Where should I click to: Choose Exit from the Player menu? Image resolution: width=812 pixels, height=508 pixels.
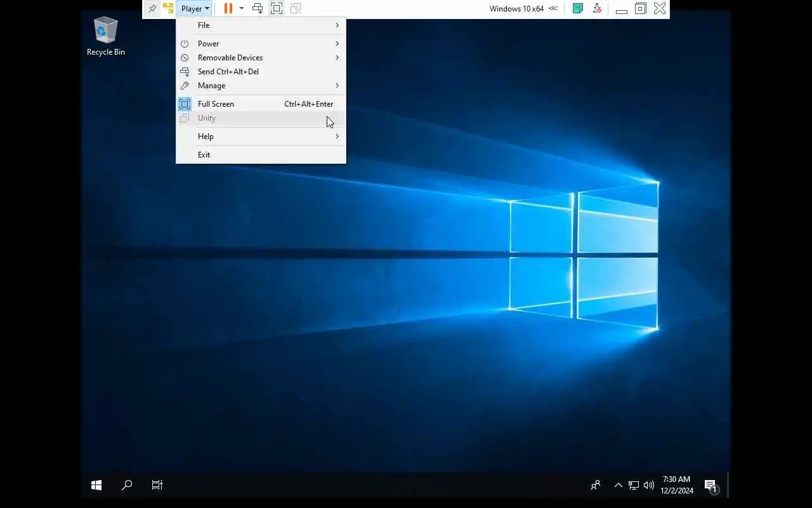click(x=261, y=155)
